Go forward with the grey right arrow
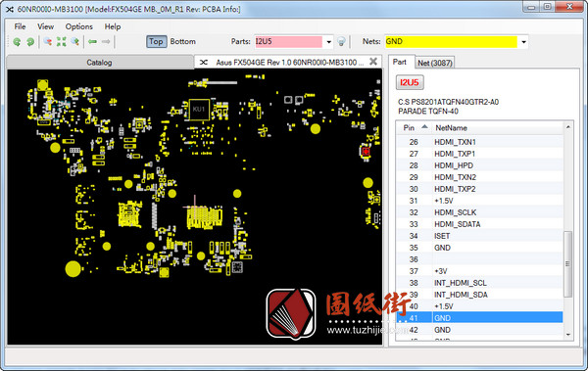Viewport: 588px width, 371px height. (106, 41)
